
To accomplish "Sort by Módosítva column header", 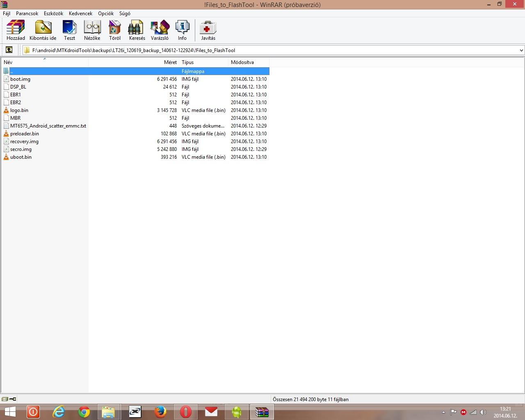I will pyautogui.click(x=249, y=62).
